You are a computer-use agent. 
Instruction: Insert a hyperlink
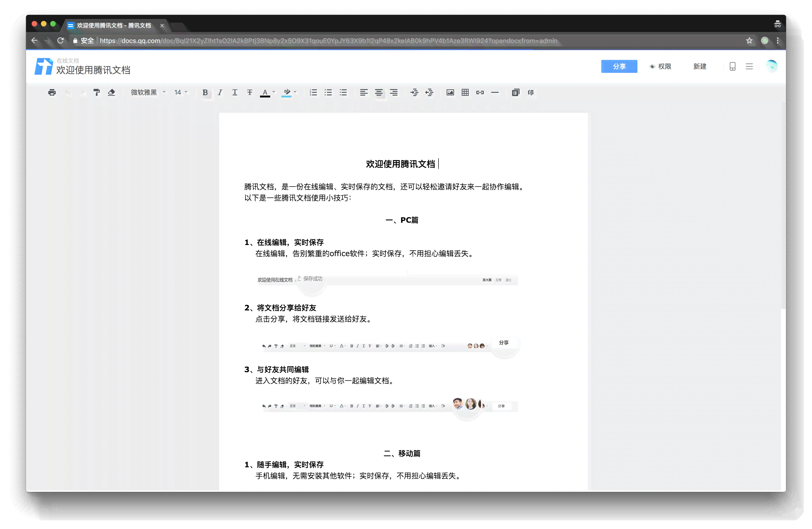click(x=480, y=92)
